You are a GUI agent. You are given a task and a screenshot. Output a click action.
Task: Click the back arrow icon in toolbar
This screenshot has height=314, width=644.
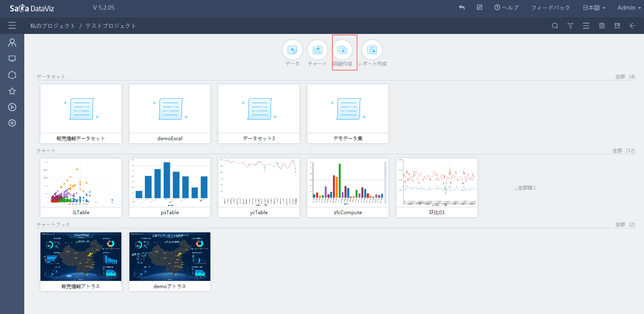pyautogui.click(x=632, y=25)
